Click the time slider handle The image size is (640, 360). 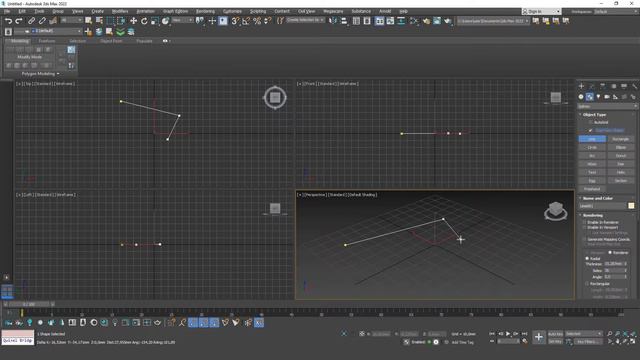click(29, 304)
